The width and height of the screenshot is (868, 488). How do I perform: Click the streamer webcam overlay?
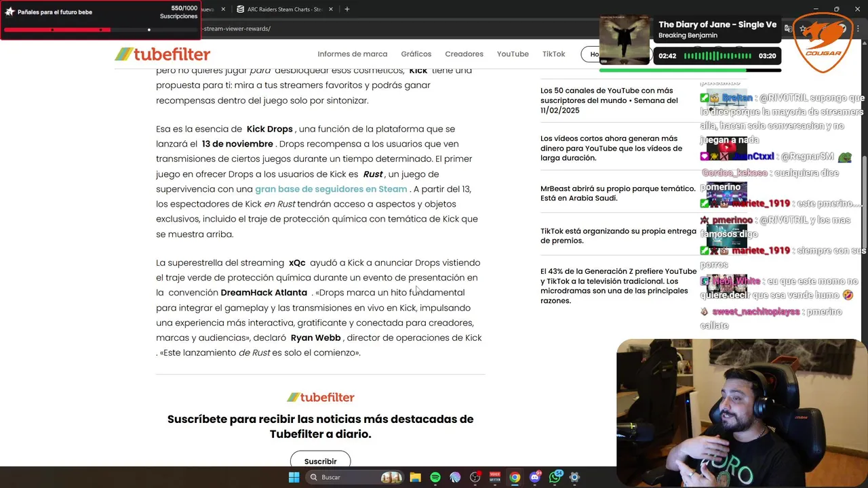pyautogui.click(x=742, y=413)
